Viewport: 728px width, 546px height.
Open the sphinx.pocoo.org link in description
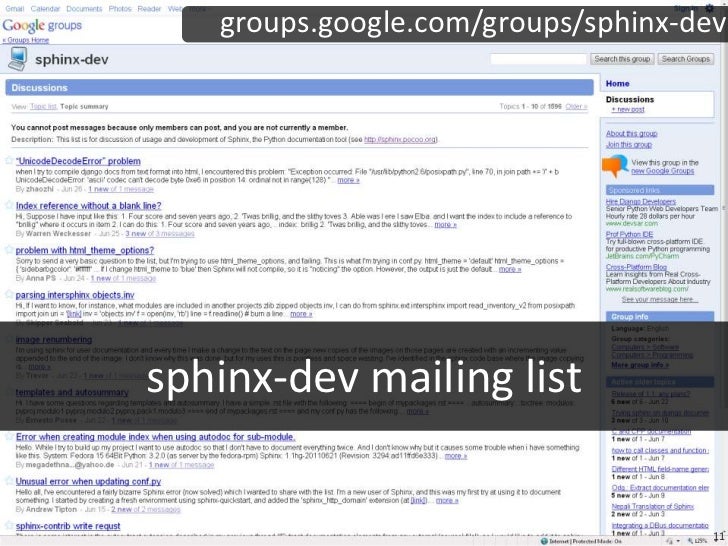click(400, 139)
